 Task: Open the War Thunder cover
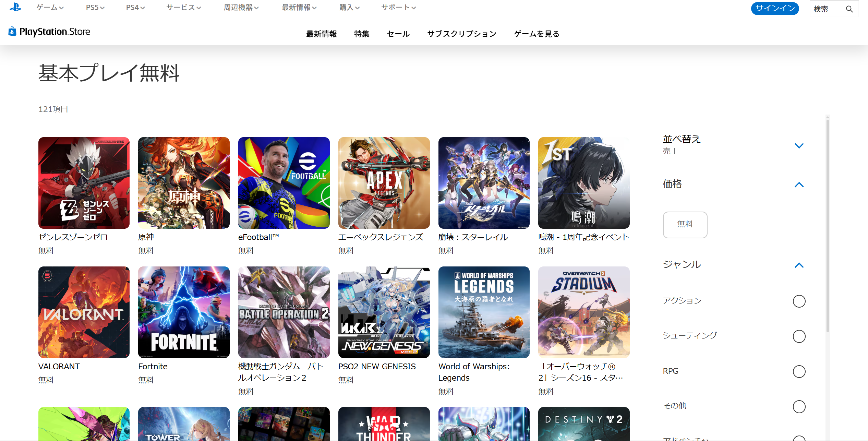point(384,424)
